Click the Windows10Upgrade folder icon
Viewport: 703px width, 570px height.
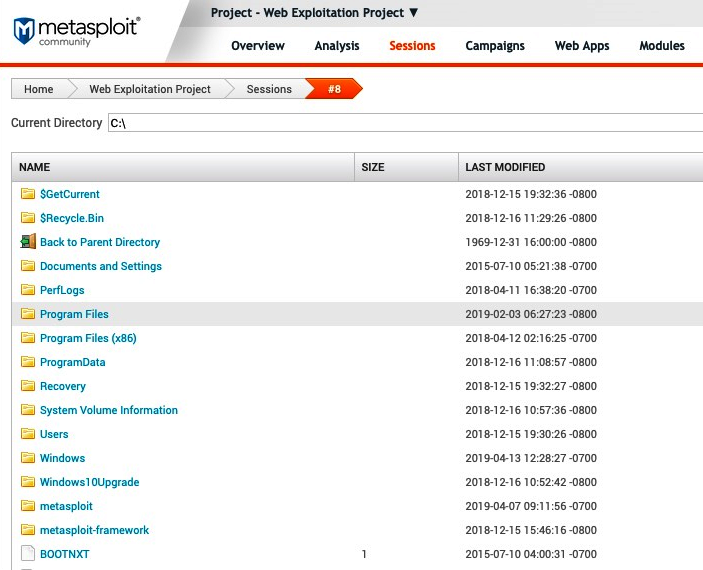tap(28, 482)
